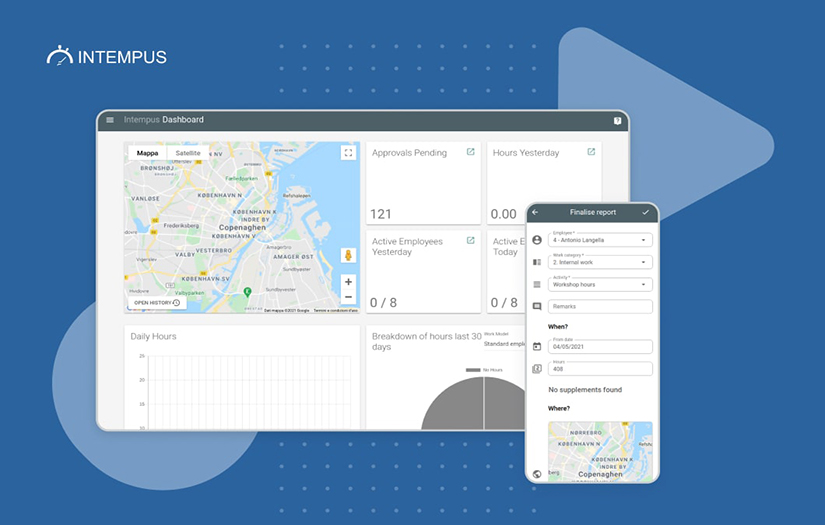Confirm Finalise report with checkmark

tap(646, 213)
